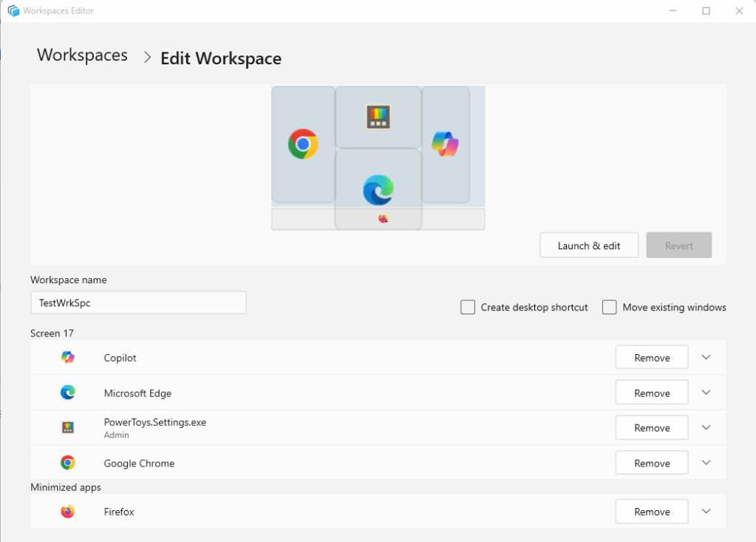The height and width of the screenshot is (542, 756).
Task: Remove PowerToys.Settings.exe from the workspace
Action: tap(652, 427)
